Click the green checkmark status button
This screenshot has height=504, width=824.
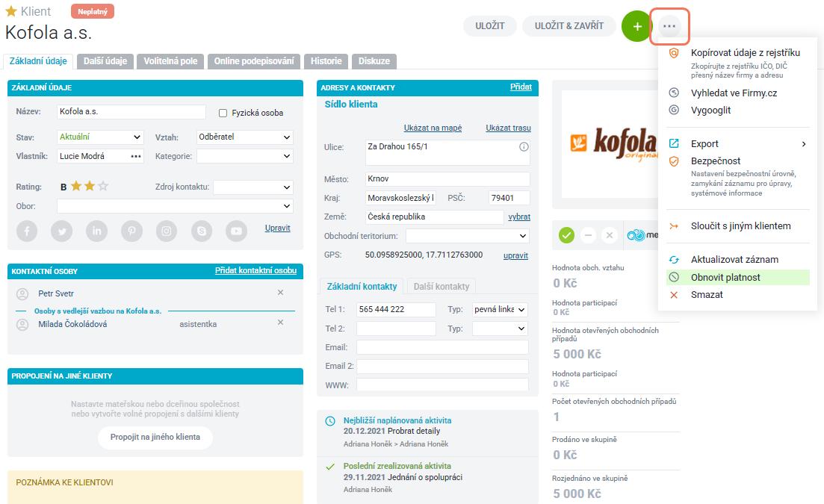click(566, 234)
